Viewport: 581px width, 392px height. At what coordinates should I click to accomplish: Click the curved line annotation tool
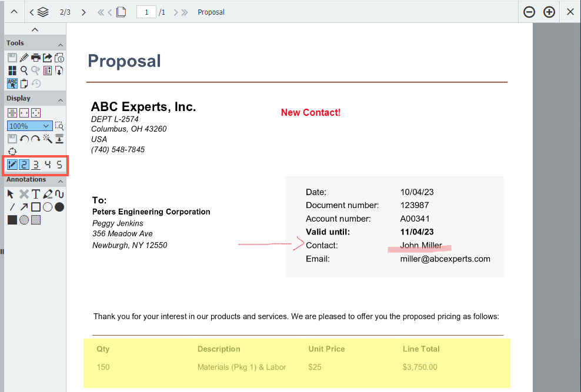point(59,194)
